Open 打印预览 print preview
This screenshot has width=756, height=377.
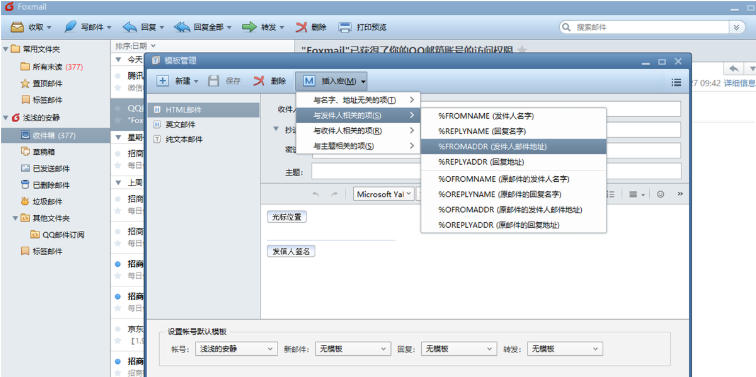click(x=362, y=27)
